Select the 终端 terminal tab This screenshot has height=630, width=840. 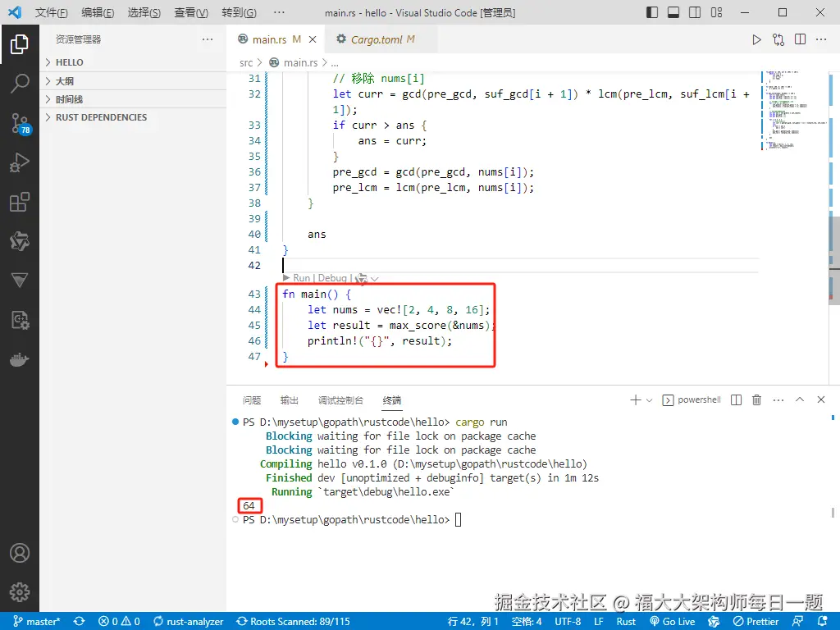(x=392, y=400)
